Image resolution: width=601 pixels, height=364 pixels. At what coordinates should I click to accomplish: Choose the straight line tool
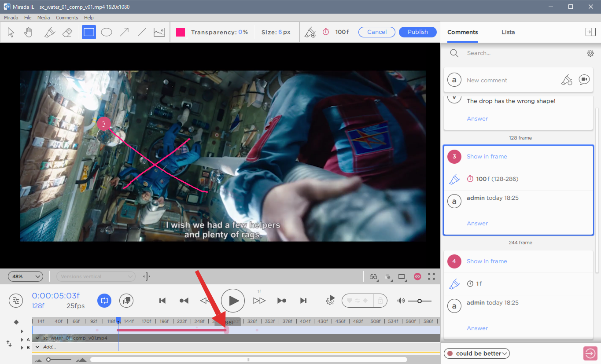[x=142, y=32]
